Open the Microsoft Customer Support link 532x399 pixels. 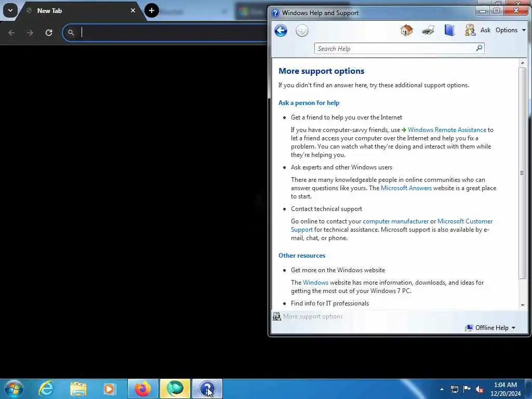click(465, 221)
